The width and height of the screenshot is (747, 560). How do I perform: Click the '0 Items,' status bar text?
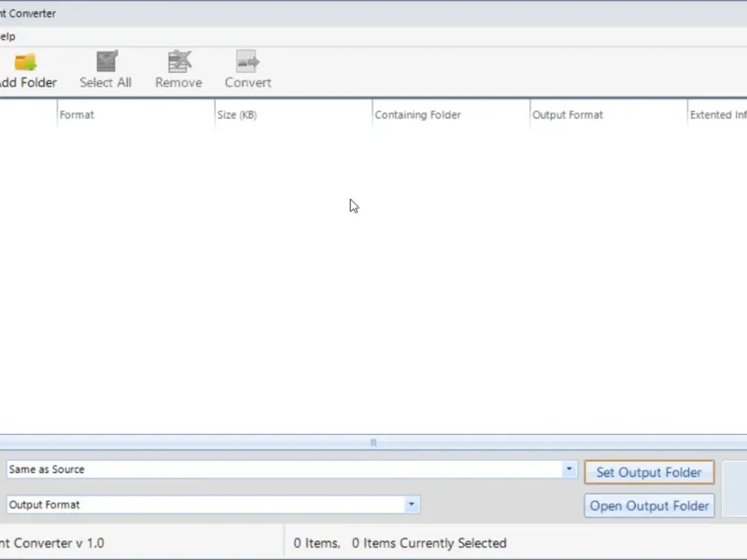pos(317,543)
